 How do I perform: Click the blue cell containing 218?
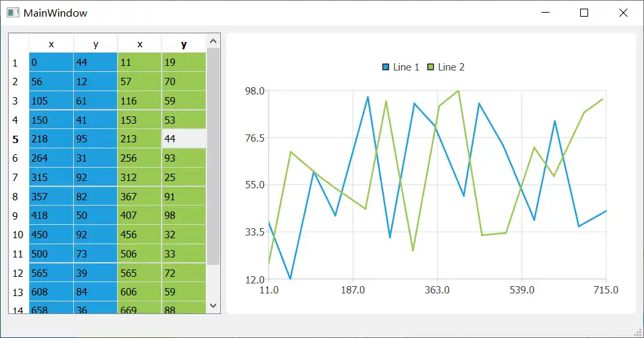point(51,139)
